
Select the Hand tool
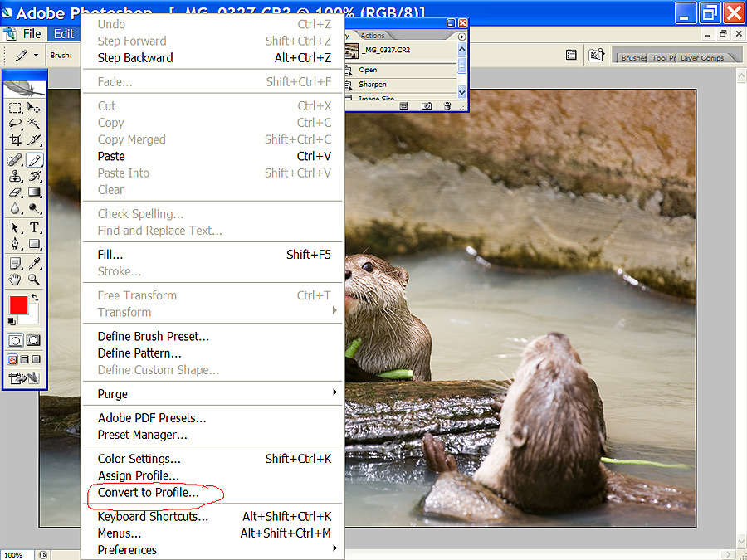pos(15,280)
